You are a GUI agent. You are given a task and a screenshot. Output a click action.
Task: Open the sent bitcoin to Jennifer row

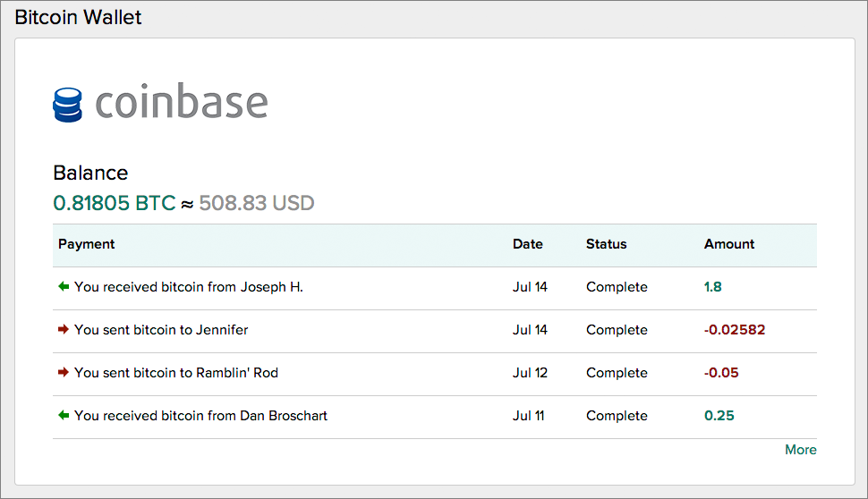tap(435, 332)
